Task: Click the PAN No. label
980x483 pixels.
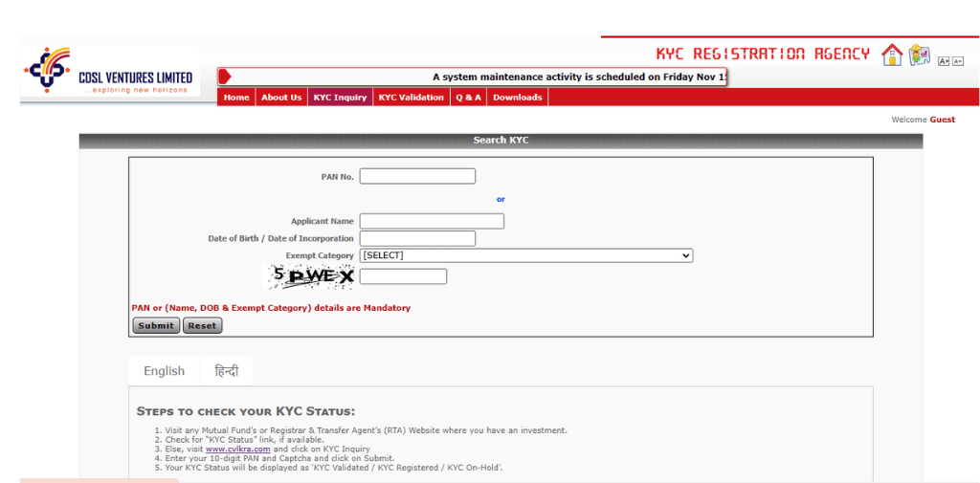Action: pyautogui.click(x=338, y=177)
